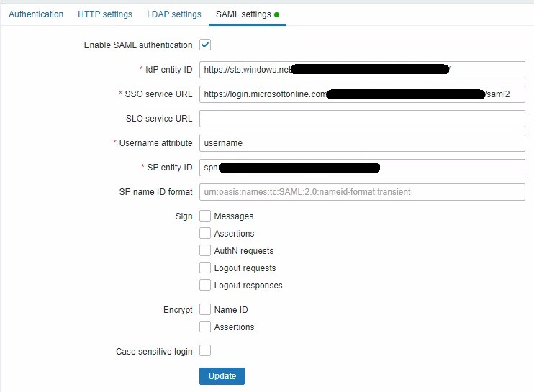Enable signing of AuthN requests

205,250
